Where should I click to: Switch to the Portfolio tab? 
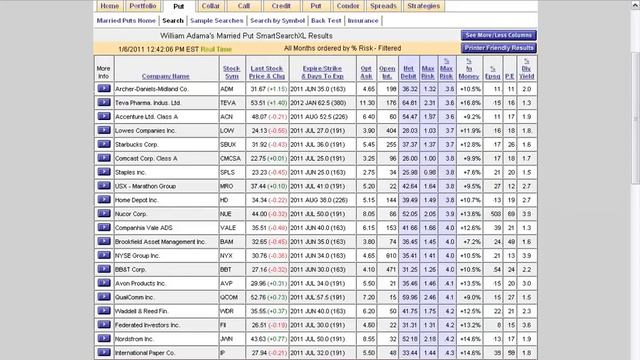point(143,6)
